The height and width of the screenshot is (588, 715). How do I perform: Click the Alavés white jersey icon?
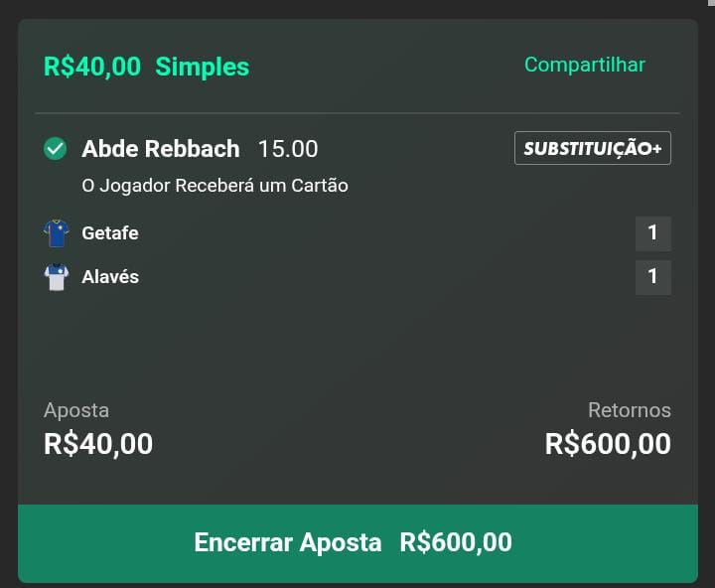click(x=56, y=277)
